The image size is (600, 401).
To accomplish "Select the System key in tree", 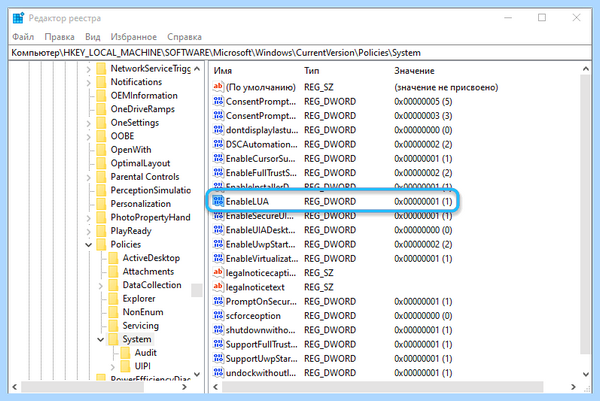I will coord(137,339).
